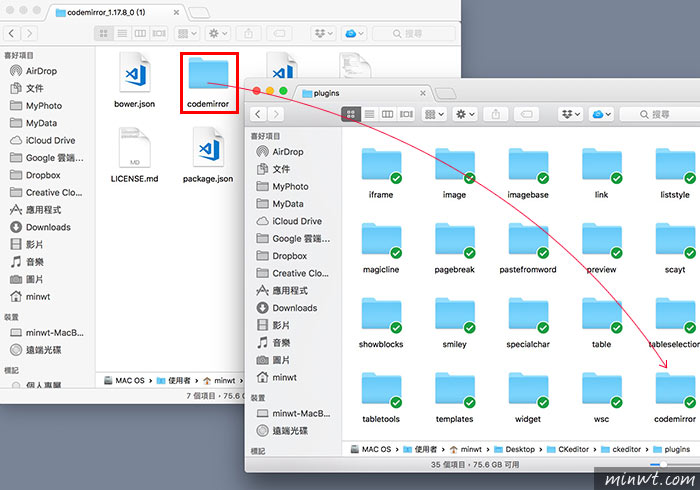Open CKeditor in plugins path bar
Viewport: 700px width, 490px height.
point(568,449)
